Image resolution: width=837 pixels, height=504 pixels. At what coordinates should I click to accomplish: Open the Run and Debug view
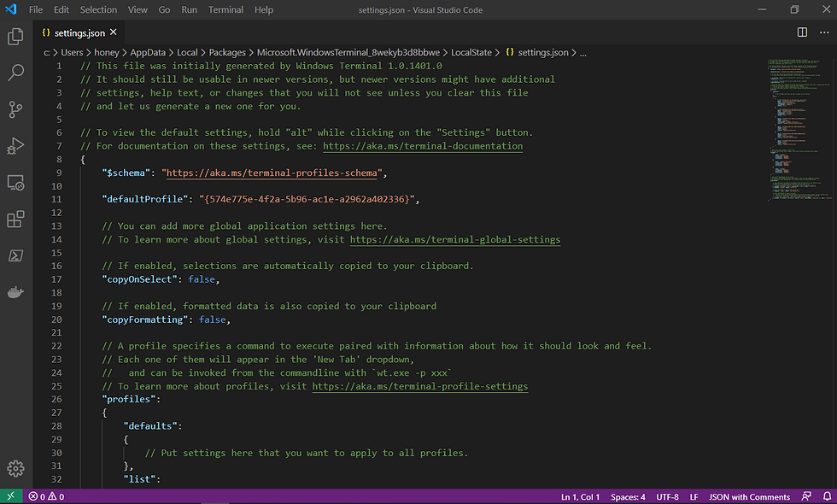point(15,146)
